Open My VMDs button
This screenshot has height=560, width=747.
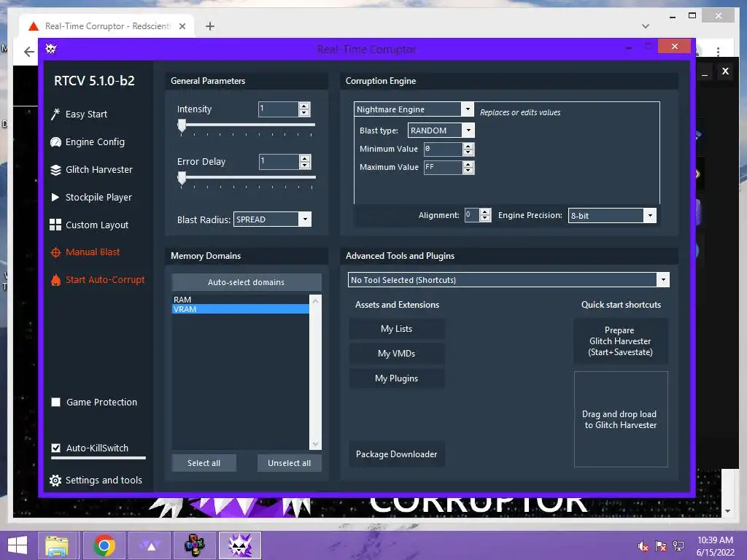[x=396, y=354]
